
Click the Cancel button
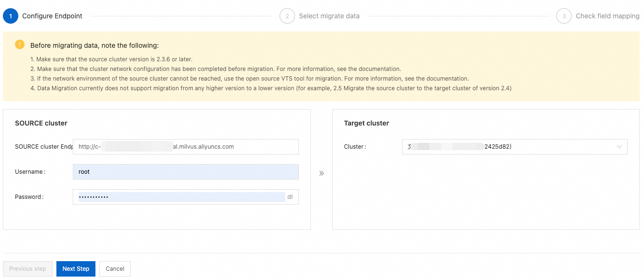tap(115, 269)
